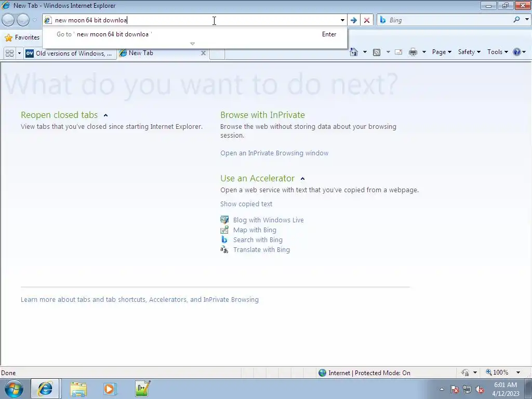Screen dimensions: 532x399
Task: Open the Windows Start orb
Action: (14, 389)
